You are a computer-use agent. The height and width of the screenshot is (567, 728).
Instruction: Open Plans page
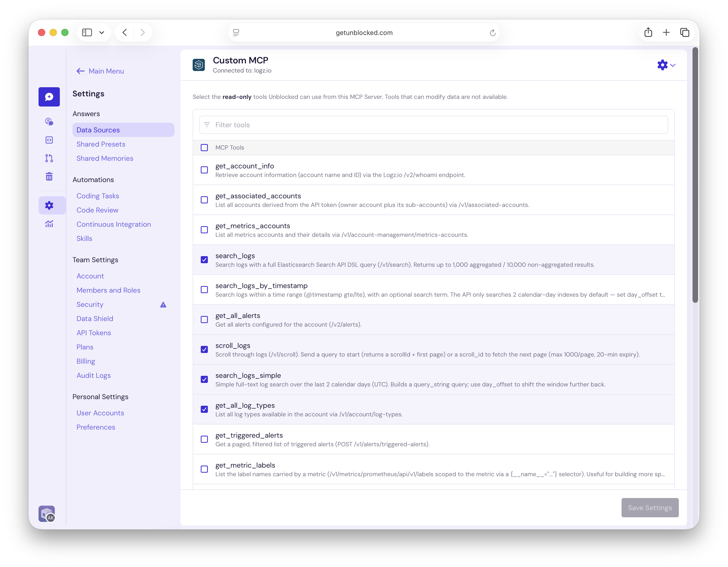85,347
